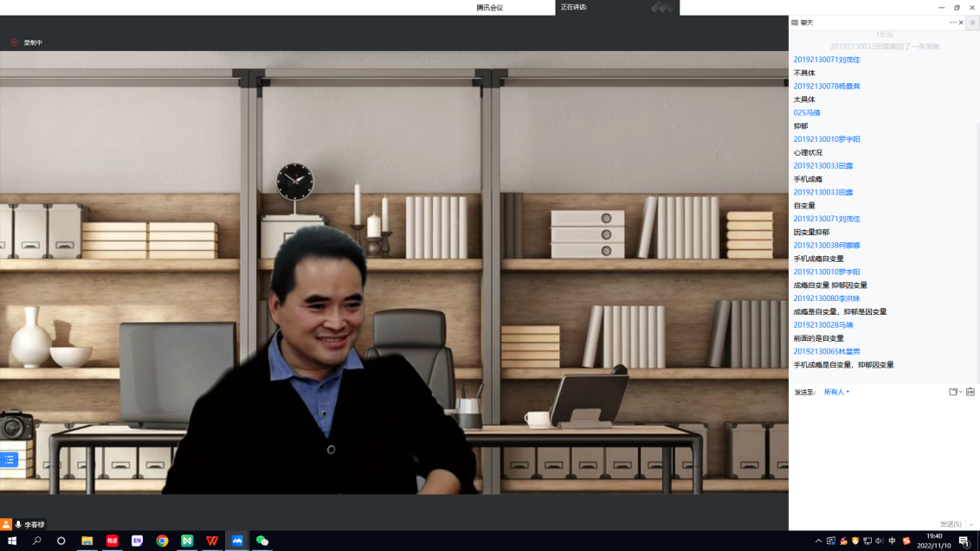This screenshot has width=980, height=551.
Task: Click sender name 20192130065 in chat
Action: (x=827, y=351)
